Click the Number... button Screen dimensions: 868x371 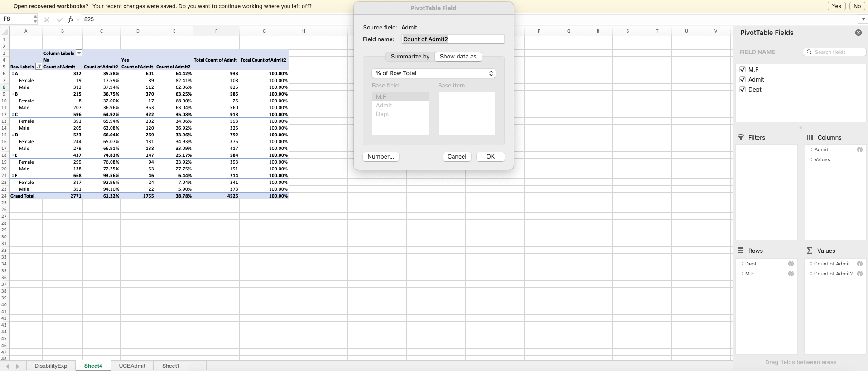(x=381, y=157)
